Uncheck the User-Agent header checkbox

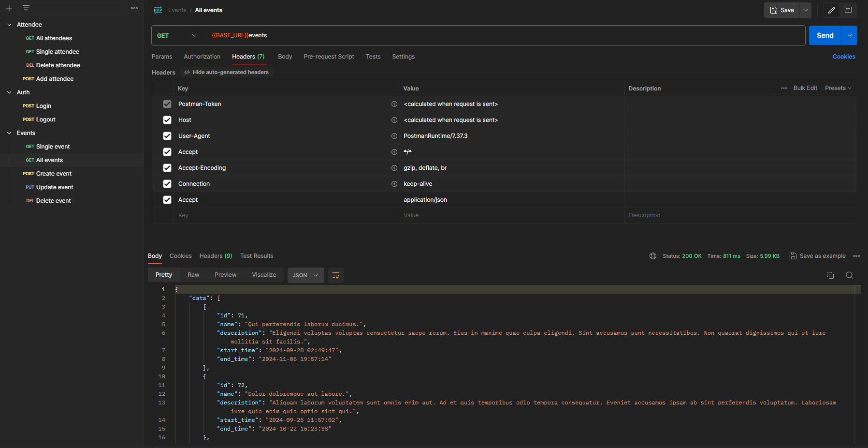167,136
